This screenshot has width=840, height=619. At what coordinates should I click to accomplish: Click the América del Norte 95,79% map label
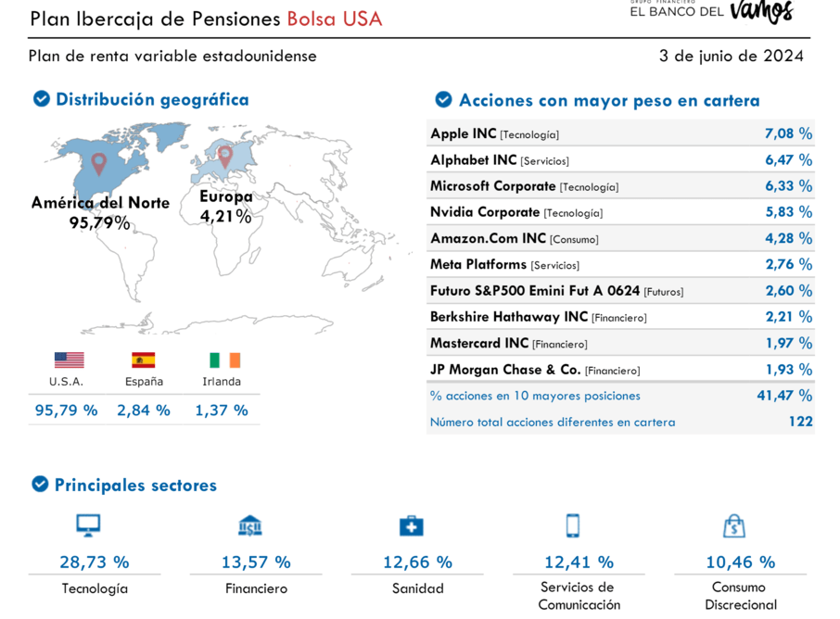(x=100, y=212)
